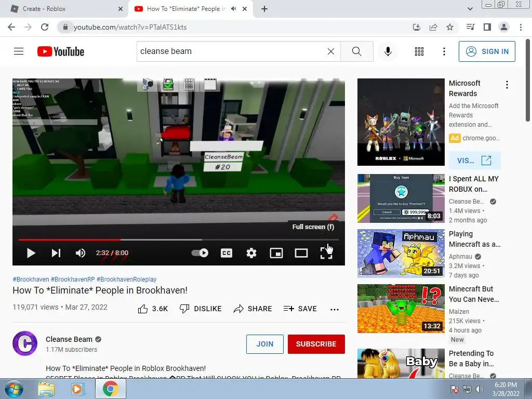This screenshot has width=532, height=399.
Task: Switch to theater mode
Action: click(x=301, y=253)
